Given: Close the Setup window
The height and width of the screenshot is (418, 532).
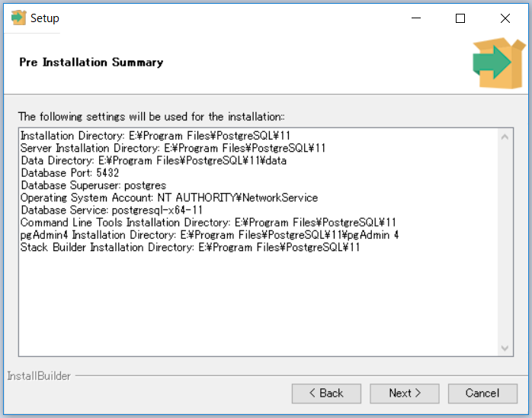Looking at the screenshot, I should point(505,18).
